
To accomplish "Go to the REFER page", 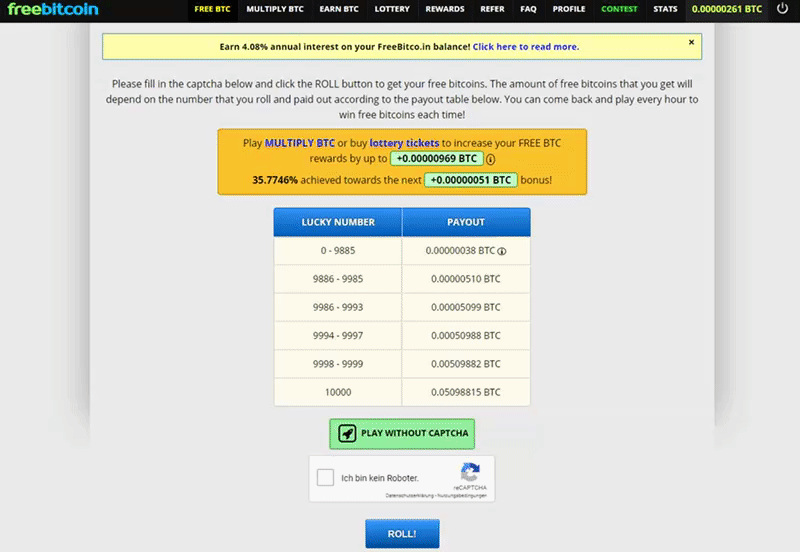I will click(x=492, y=9).
